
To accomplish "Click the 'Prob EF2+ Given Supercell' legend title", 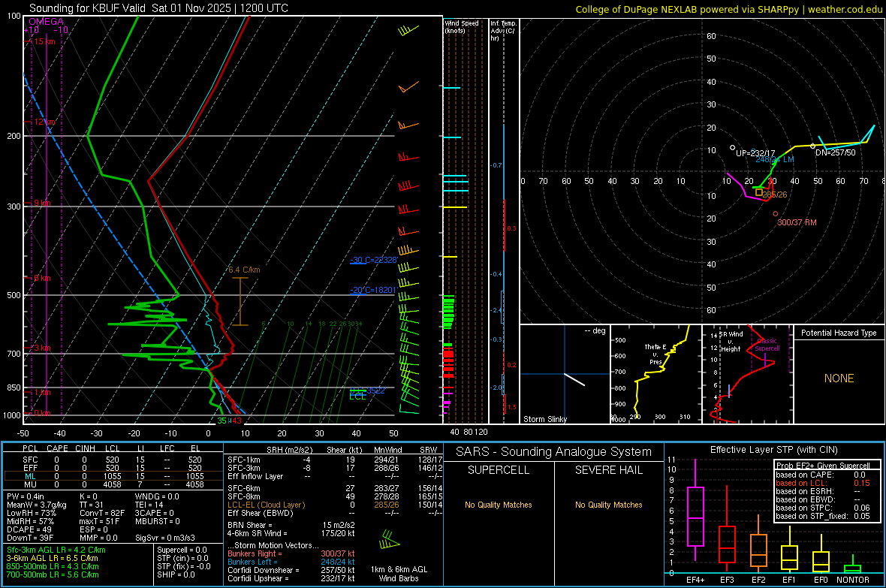I will pos(823,466).
